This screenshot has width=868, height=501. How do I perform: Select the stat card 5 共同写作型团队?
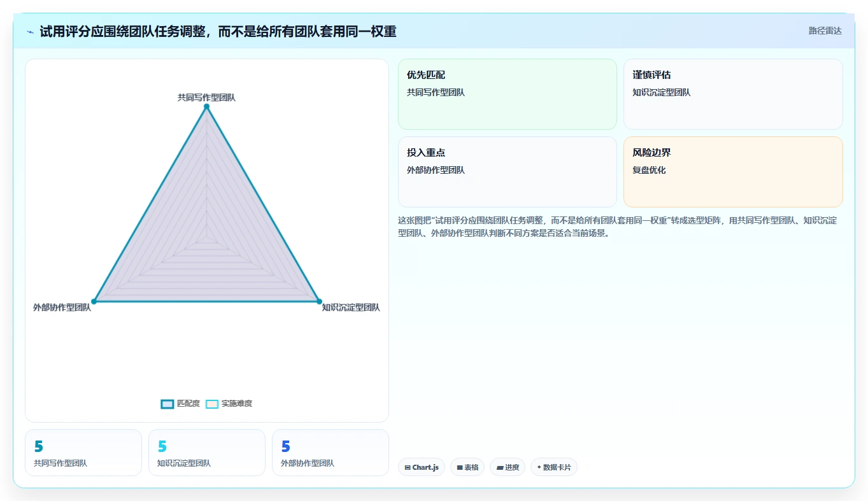83,453
